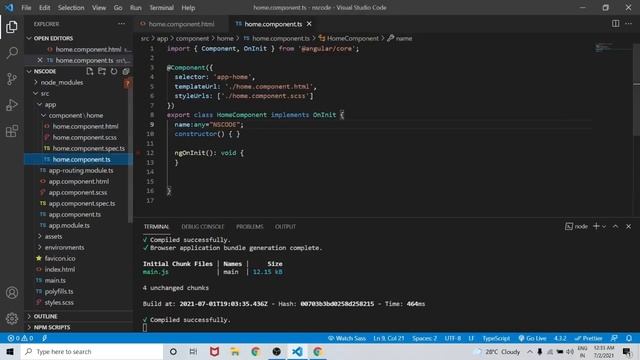Click errors and warnings status indicator
Viewport: 640px width, 360px height.
[x=20, y=338]
